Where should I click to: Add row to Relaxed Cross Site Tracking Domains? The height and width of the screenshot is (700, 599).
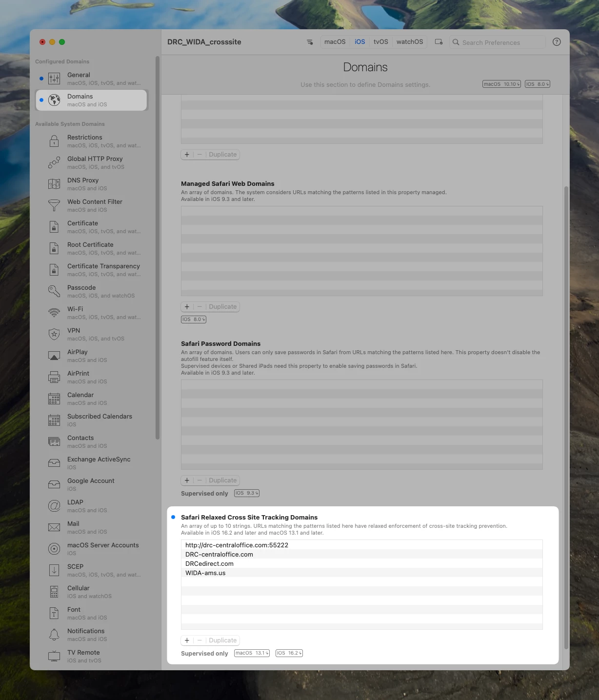tap(187, 640)
